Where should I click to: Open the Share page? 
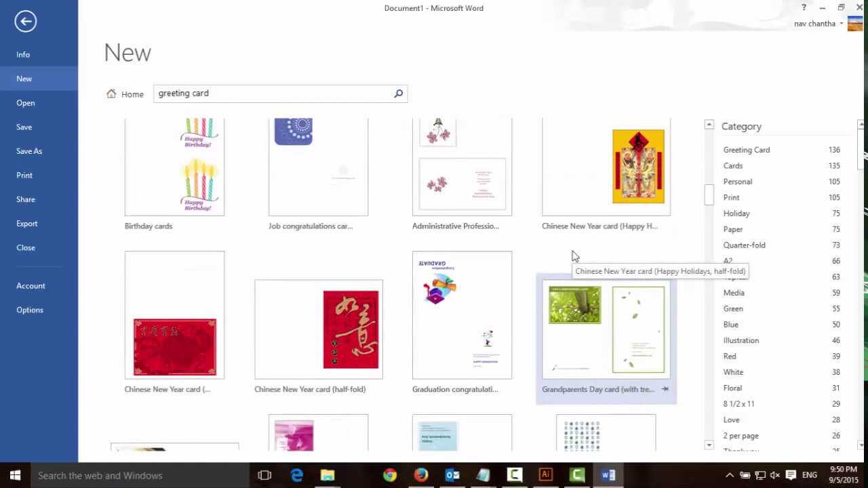click(39, 199)
